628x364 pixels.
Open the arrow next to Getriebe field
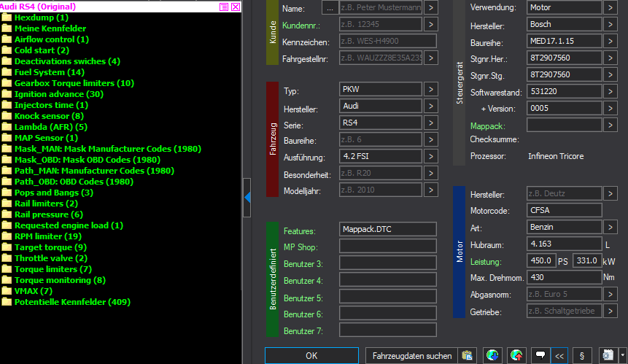tap(610, 311)
